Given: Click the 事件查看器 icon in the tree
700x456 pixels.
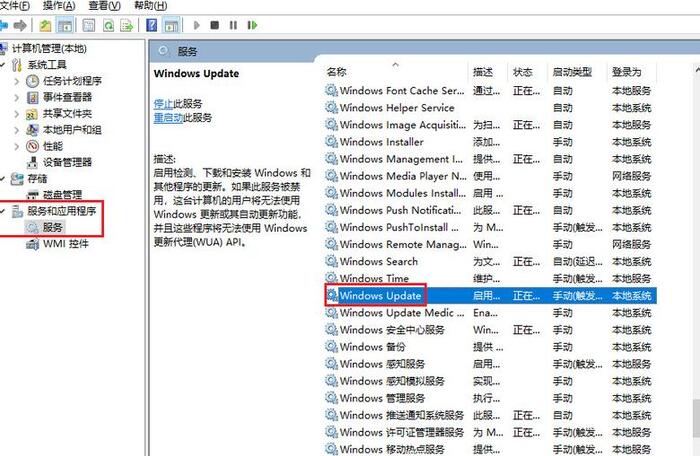Looking at the screenshot, I should click(33, 97).
